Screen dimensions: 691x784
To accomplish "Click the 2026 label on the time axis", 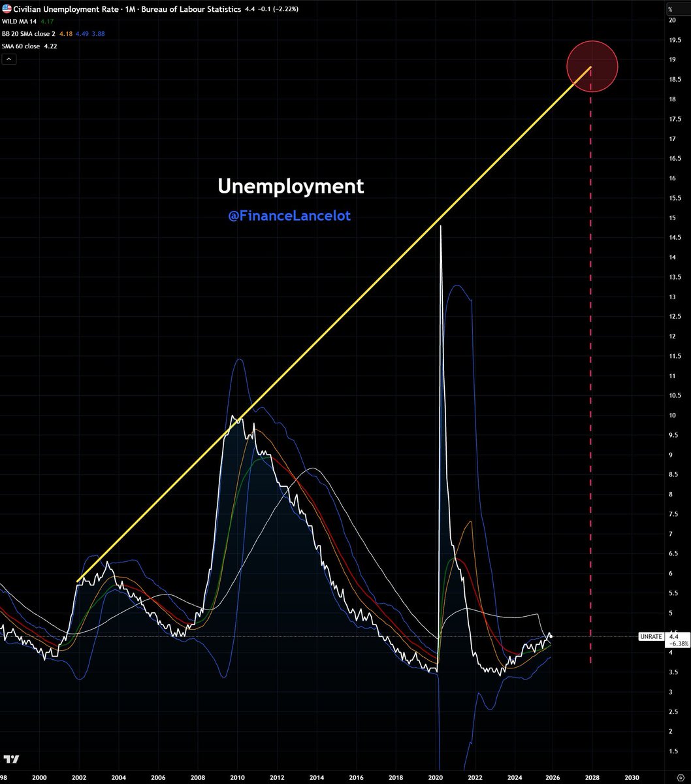I will [x=553, y=778].
